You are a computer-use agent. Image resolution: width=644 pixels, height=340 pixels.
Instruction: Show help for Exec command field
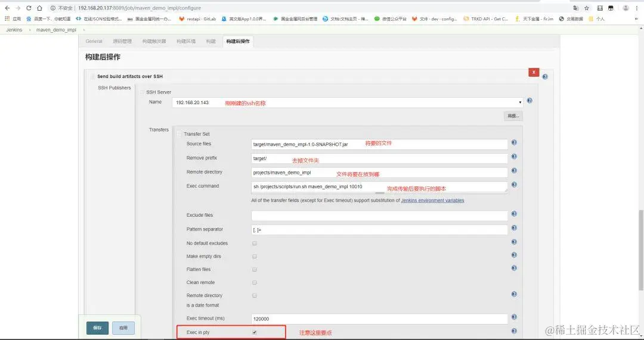[x=514, y=185]
